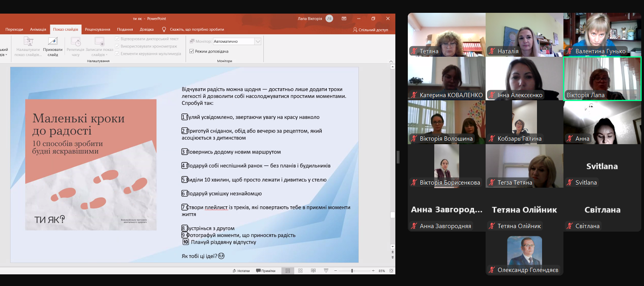644x286 pixels.
Task: Open the Довідка tab
Action: [x=147, y=30]
